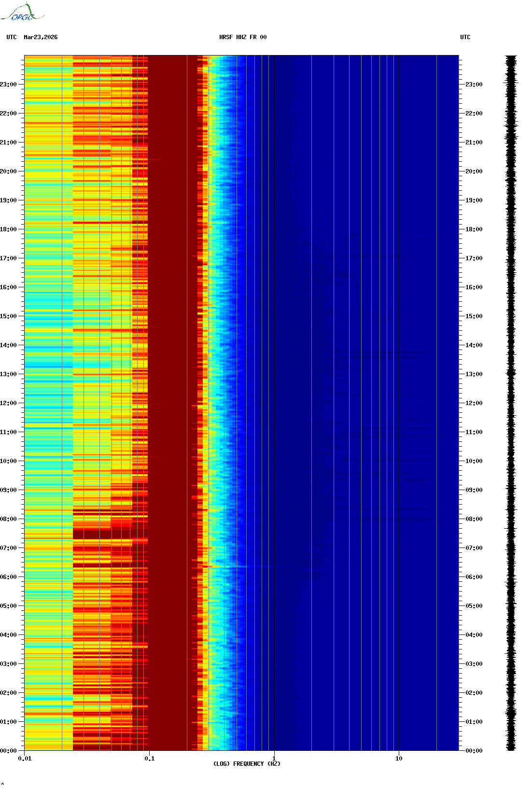Click the 03:00 label on right time axis
Image resolution: width=532 pixels, height=789 pixels.
coord(474,664)
